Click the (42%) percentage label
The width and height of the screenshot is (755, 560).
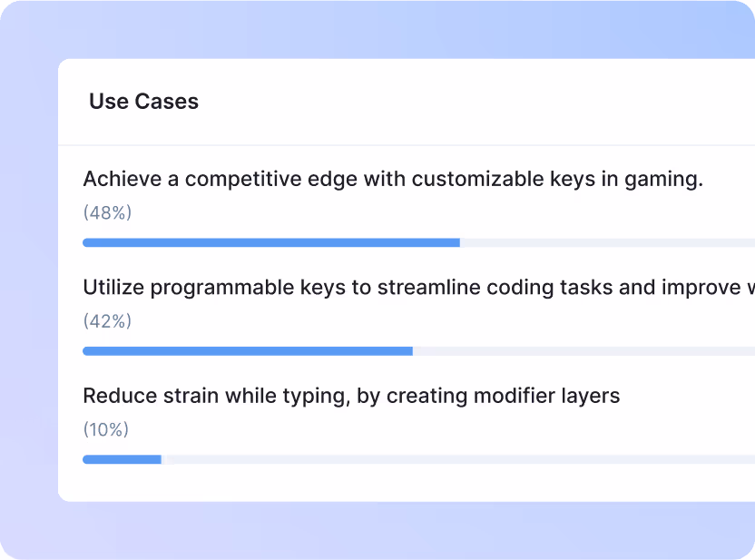coord(106,320)
